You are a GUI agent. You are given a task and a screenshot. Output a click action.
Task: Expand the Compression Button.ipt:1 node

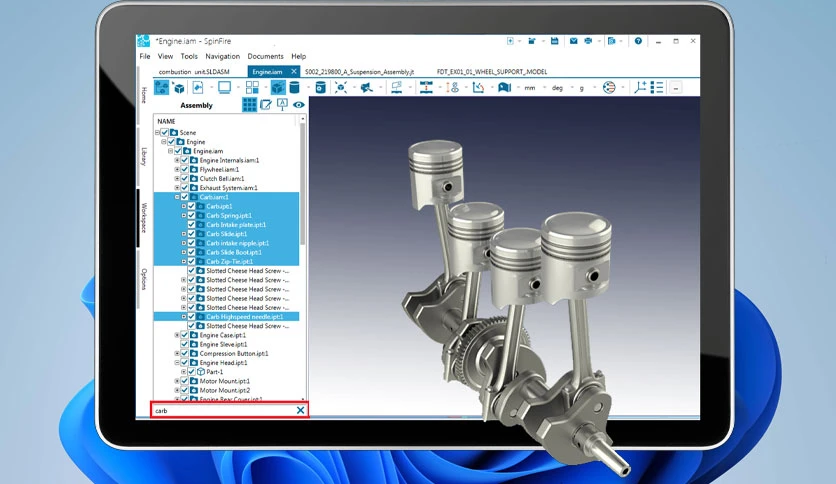point(177,353)
